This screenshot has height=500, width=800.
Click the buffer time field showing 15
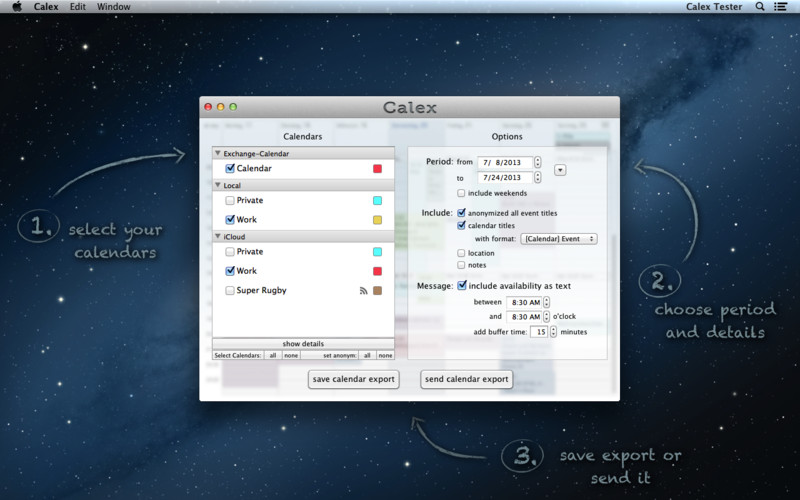pyautogui.click(x=539, y=332)
